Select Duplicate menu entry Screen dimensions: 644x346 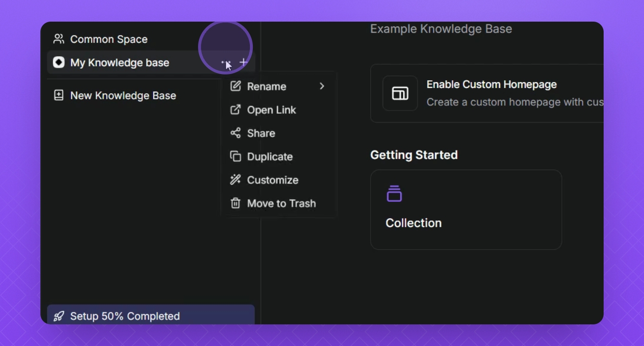[270, 157]
